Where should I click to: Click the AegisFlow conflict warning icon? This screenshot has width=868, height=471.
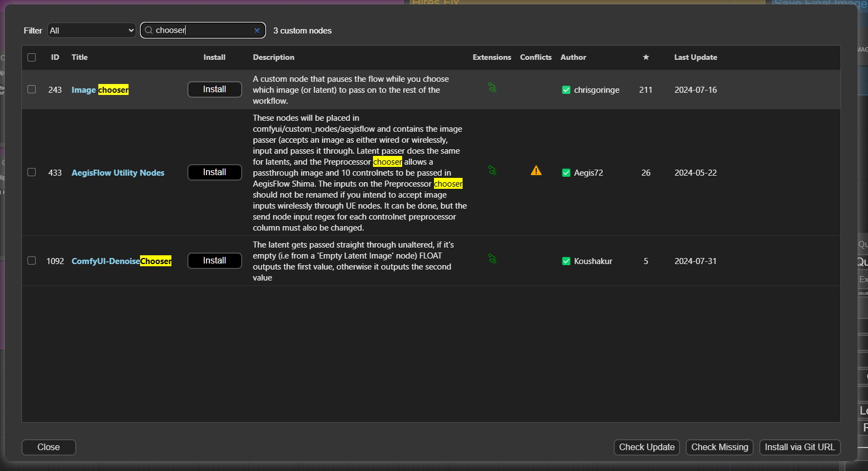pyautogui.click(x=536, y=171)
